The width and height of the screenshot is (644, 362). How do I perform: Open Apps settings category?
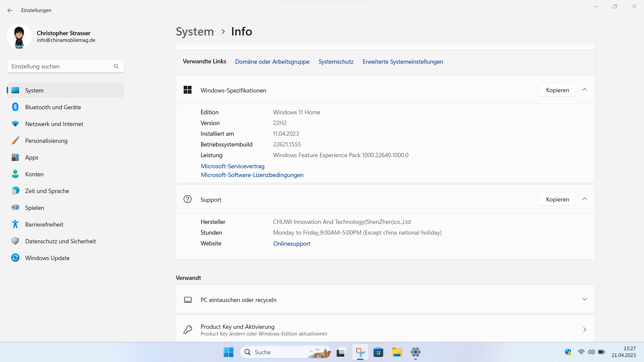[x=65, y=157]
